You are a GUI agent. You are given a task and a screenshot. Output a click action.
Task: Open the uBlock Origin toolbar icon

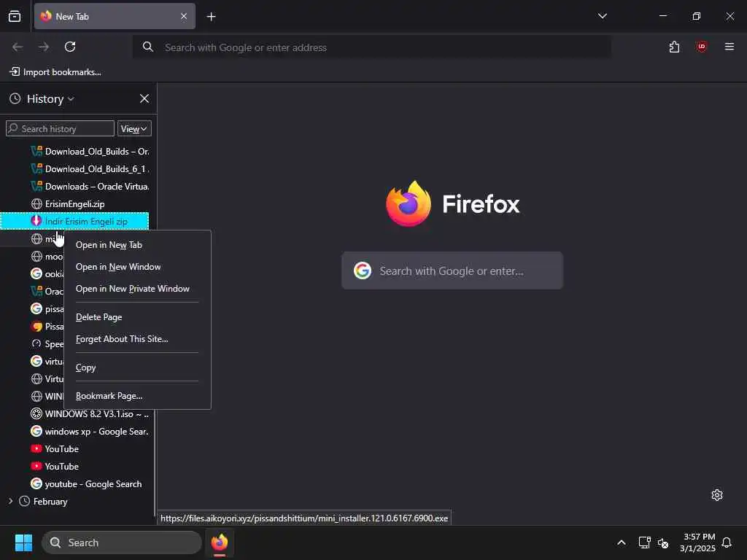(x=701, y=47)
